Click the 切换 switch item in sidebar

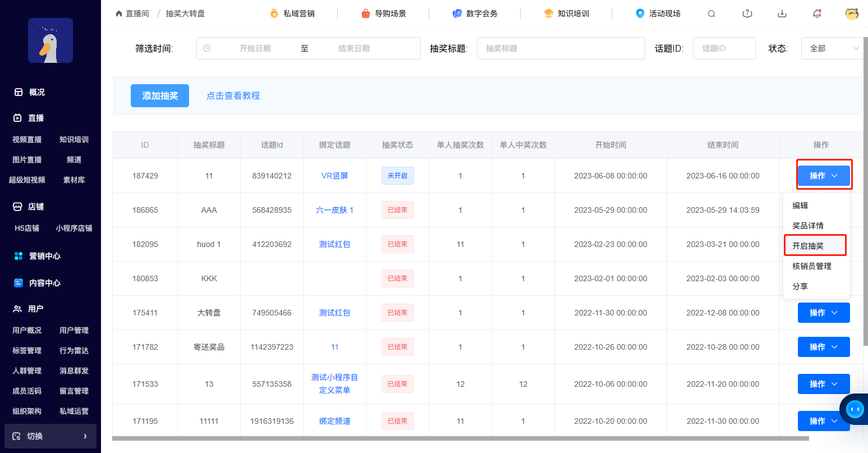point(50,436)
